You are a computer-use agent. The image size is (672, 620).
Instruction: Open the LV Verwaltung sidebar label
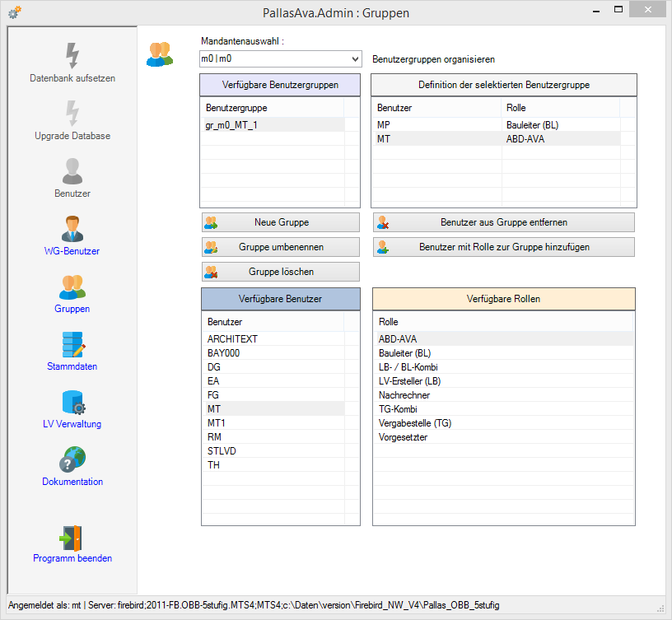click(72, 424)
